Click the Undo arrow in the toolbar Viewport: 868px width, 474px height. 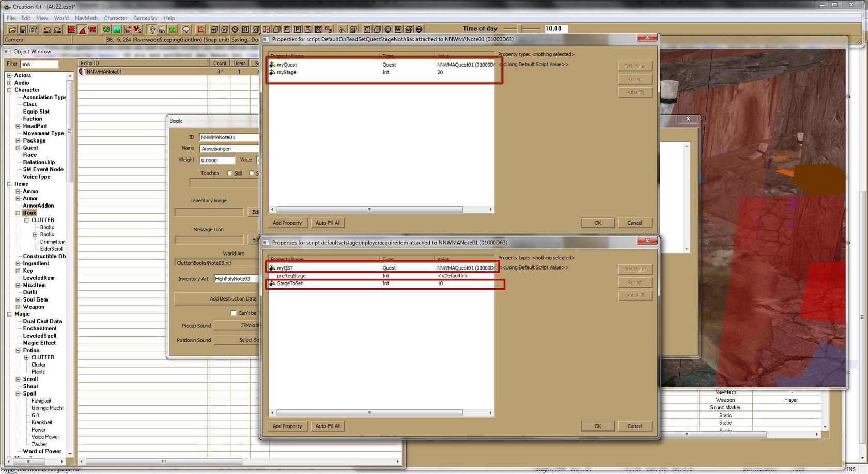coord(47,29)
